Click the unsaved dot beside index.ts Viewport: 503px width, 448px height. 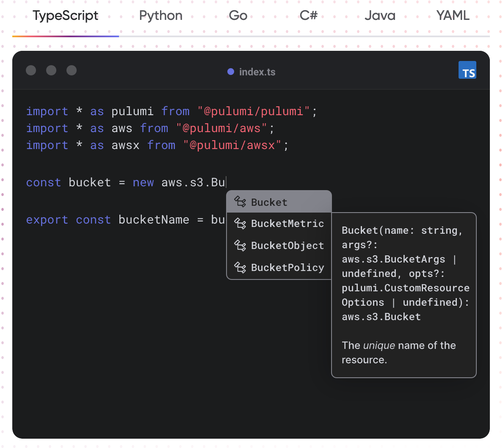pyautogui.click(x=231, y=72)
